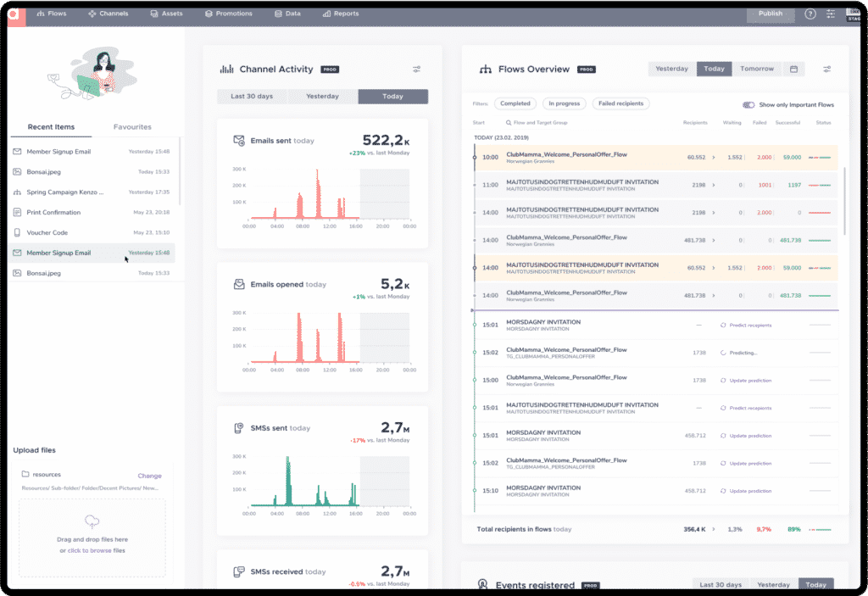
Task: Click the Emails opened envelope icon
Action: coord(238,284)
